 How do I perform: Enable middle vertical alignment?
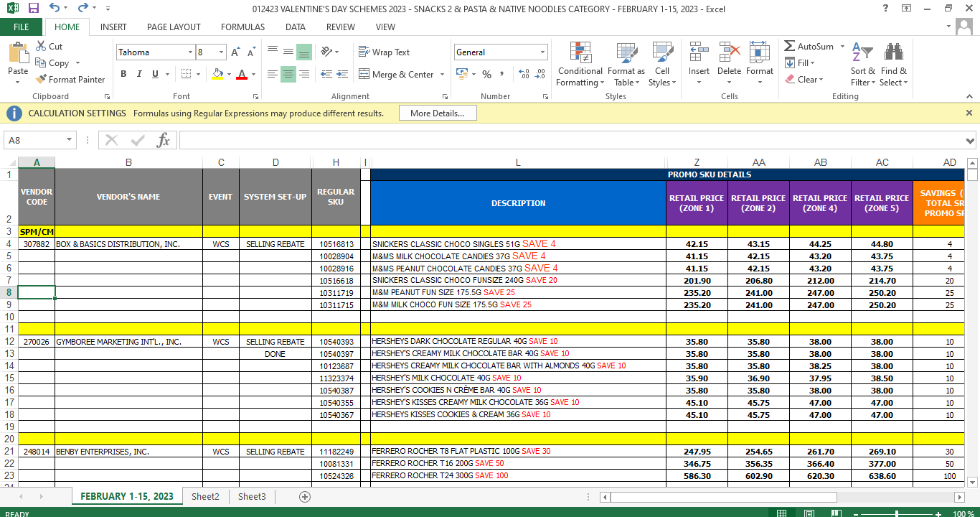tap(288, 52)
